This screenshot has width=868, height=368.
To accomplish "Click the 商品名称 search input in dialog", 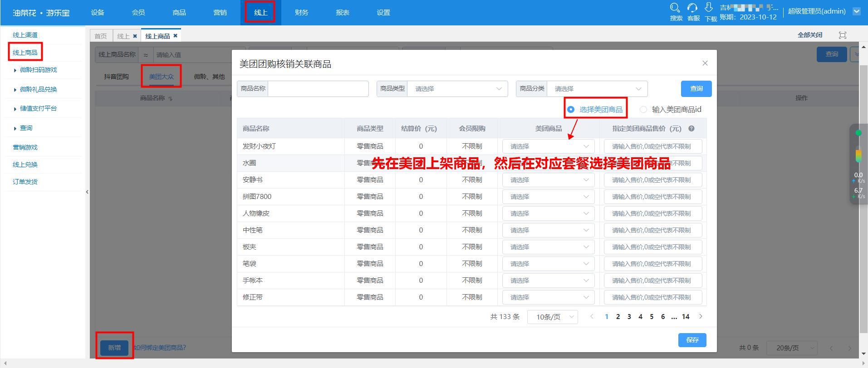I will 318,89.
